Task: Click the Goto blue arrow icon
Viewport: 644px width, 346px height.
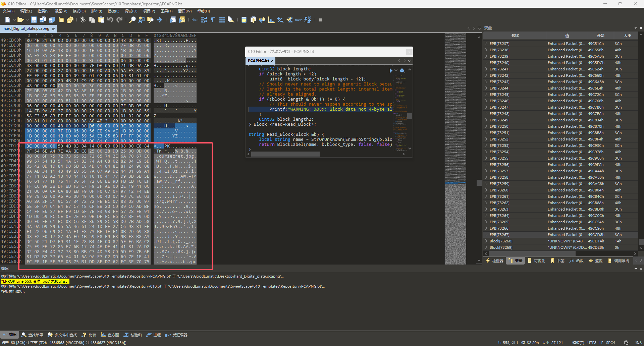Action: click(x=159, y=20)
